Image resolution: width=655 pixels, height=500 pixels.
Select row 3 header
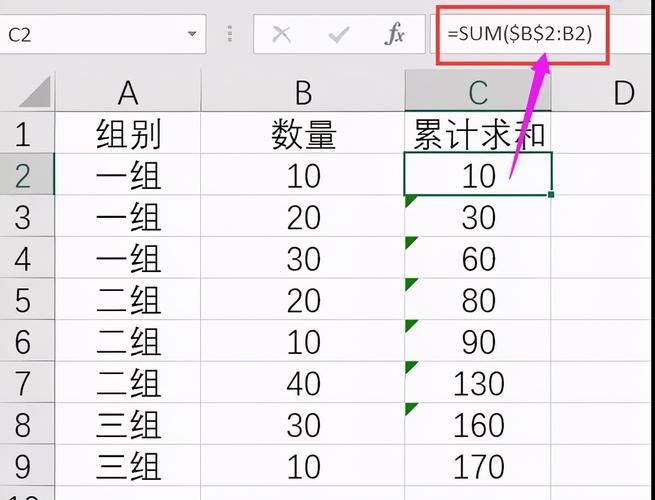pyautogui.click(x=27, y=216)
